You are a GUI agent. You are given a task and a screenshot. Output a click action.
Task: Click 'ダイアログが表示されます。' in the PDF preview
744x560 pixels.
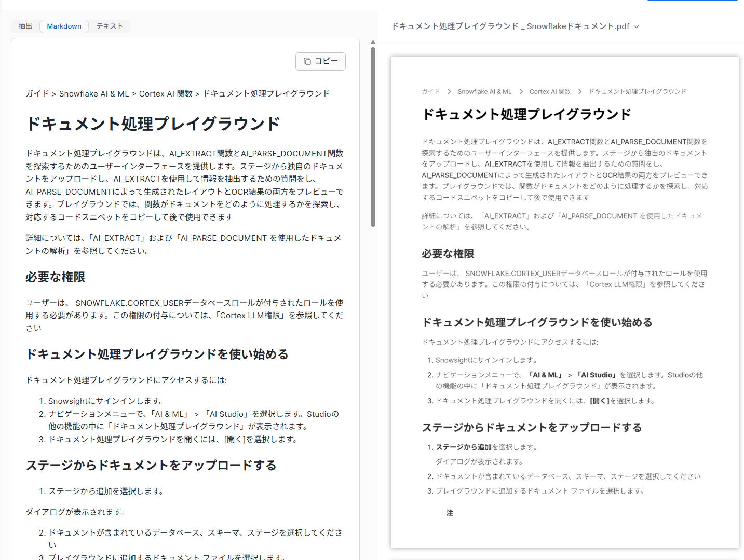click(x=480, y=462)
